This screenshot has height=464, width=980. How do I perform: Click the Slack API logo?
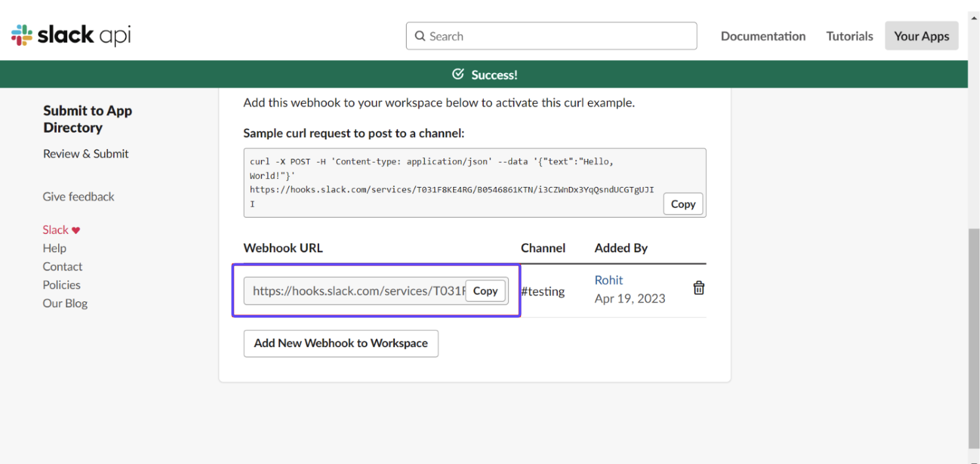click(69, 35)
